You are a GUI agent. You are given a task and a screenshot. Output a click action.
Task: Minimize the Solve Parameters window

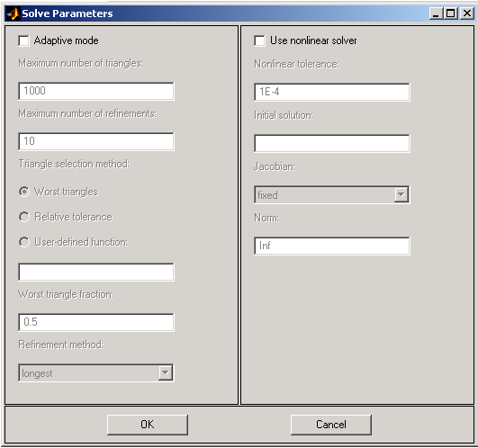(436, 13)
